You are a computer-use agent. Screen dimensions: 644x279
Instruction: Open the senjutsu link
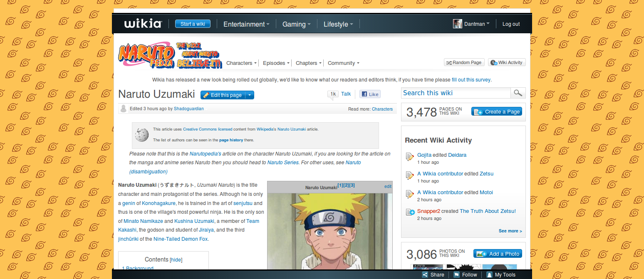pyautogui.click(x=243, y=203)
